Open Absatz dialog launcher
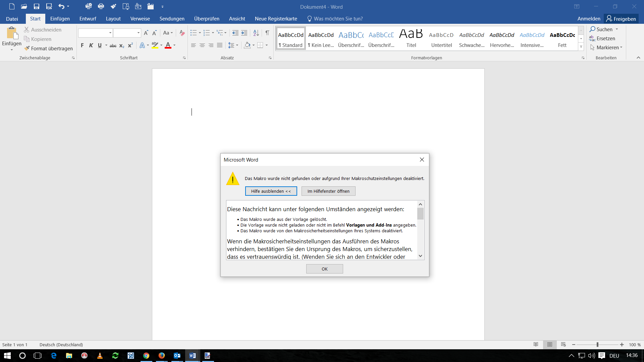Image resolution: width=644 pixels, height=362 pixels. 270,58
